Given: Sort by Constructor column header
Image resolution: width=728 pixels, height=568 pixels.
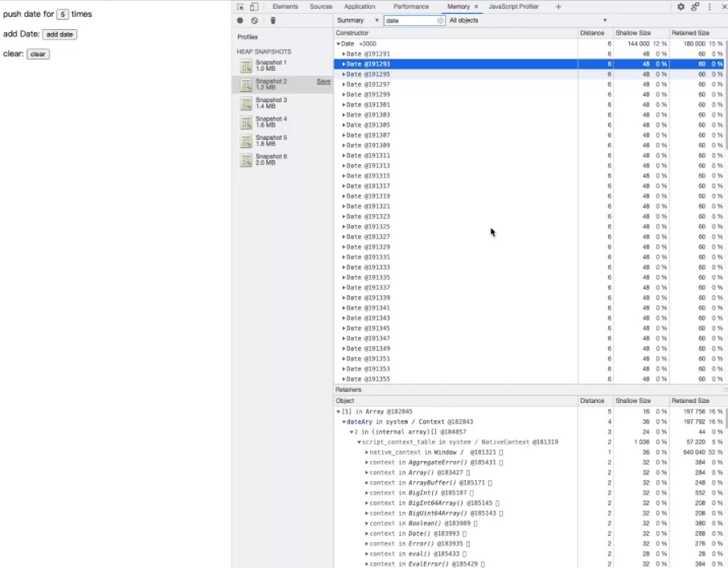Looking at the screenshot, I should [x=455, y=33].
